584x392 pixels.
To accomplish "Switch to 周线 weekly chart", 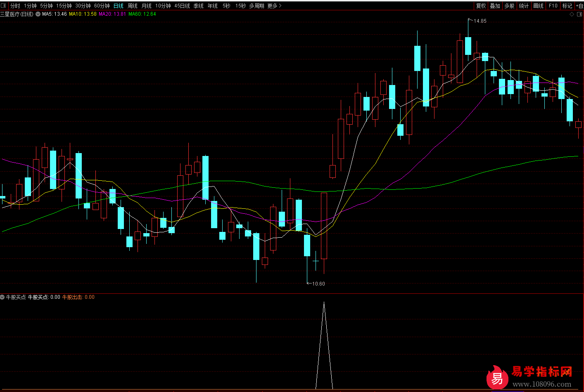I will (133, 6).
